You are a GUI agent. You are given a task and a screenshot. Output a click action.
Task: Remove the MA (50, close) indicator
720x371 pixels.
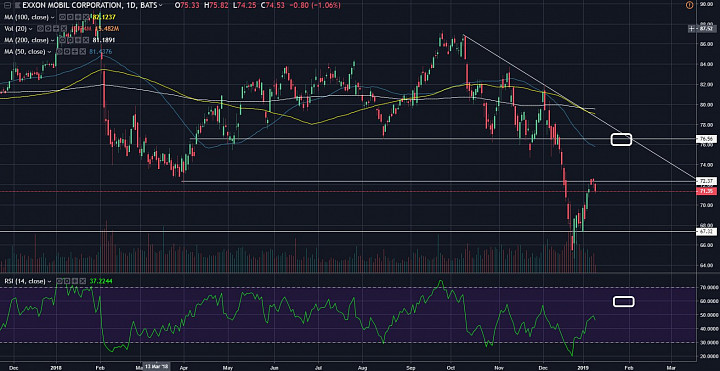point(83,51)
